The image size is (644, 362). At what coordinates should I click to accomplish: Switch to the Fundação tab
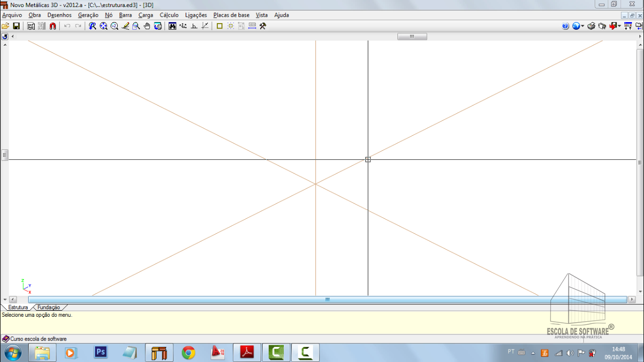click(49, 307)
